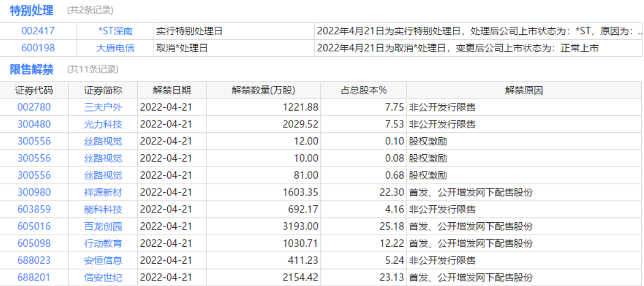Open 安恒信息 stock name link
Screen dimensions: 644x286
103,260
